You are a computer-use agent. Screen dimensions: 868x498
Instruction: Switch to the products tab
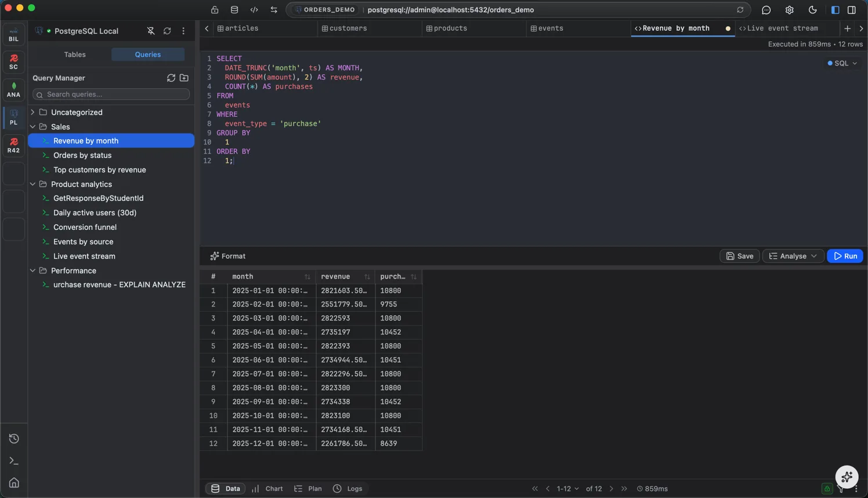click(474, 28)
